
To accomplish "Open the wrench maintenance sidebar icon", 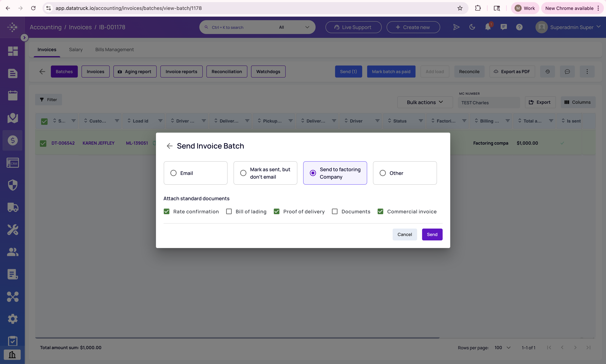I will coord(13,230).
